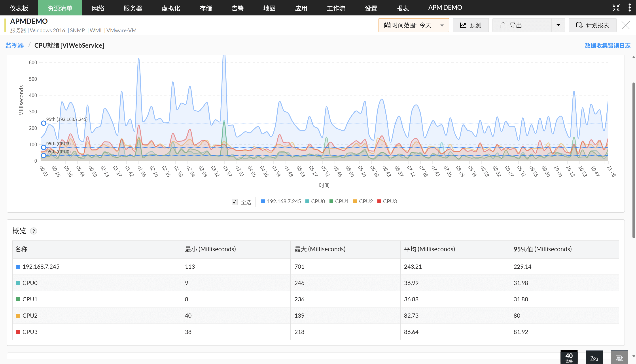
Task: Open the scheduled report calendar icon
Action: tap(579, 25)
